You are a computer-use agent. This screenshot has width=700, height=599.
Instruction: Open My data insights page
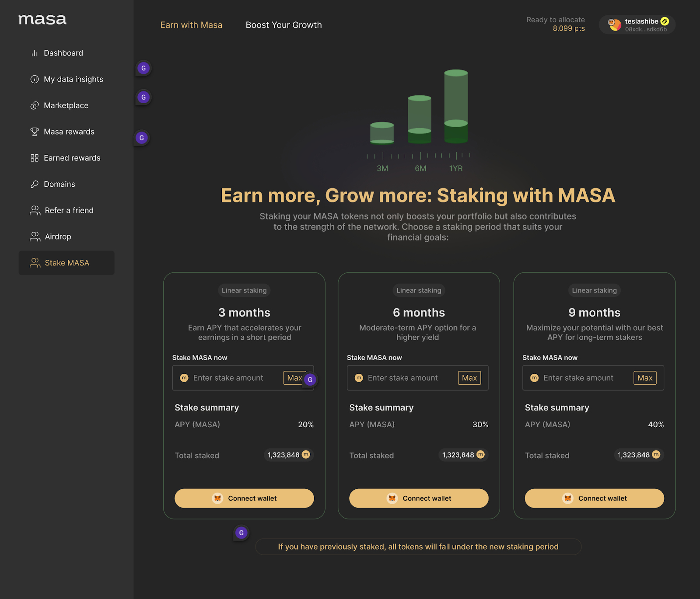[66, 79]
